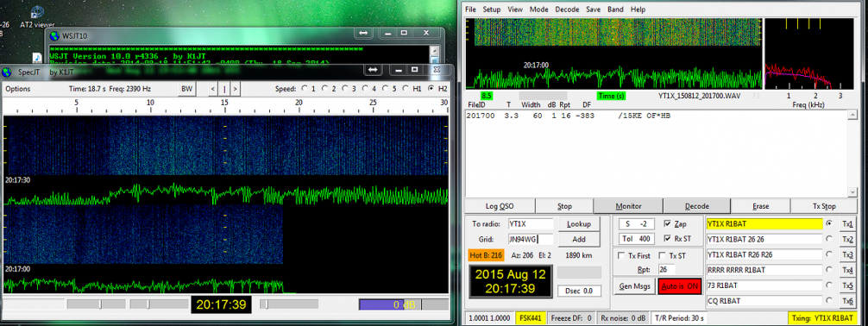Click the To radio input field
This screenshot has width=868, height=326.
click(x=531, y=224)
